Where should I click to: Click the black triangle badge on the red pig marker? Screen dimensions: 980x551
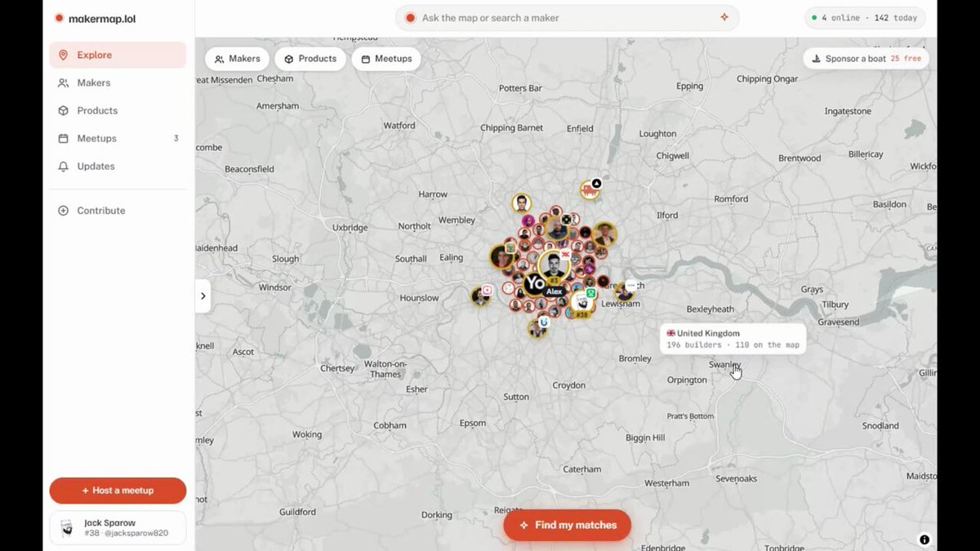tap(596, 184)
